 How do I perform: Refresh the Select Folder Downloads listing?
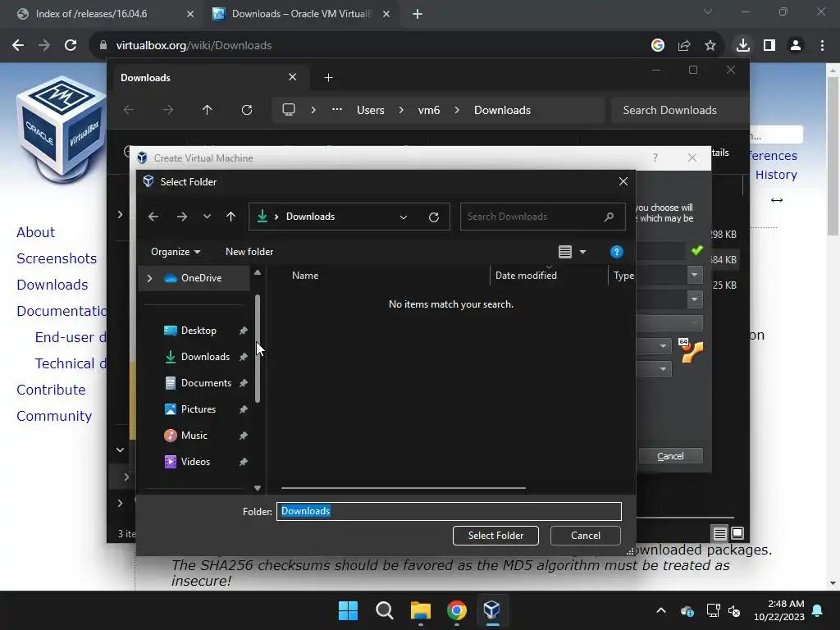pyautogui.click(x=434, y=217)
